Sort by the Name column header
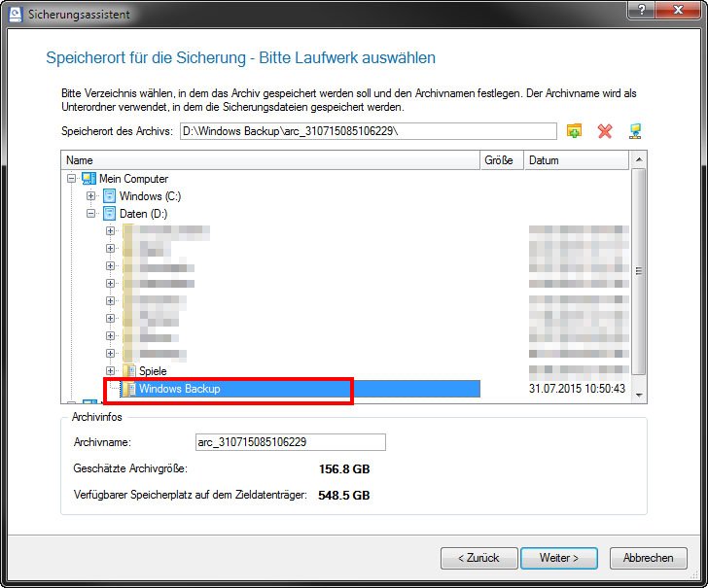This screenshot has height=588, width=708. (271, 160)
